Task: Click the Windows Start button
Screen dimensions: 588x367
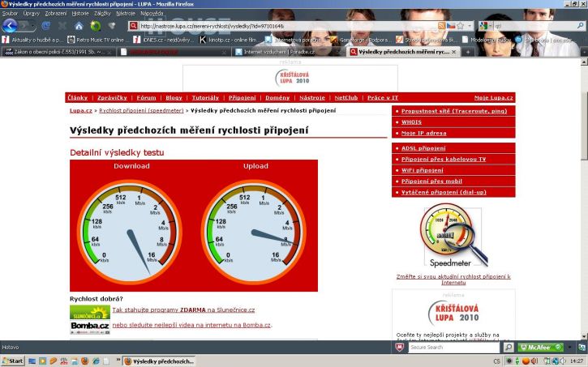Action: 13,361
